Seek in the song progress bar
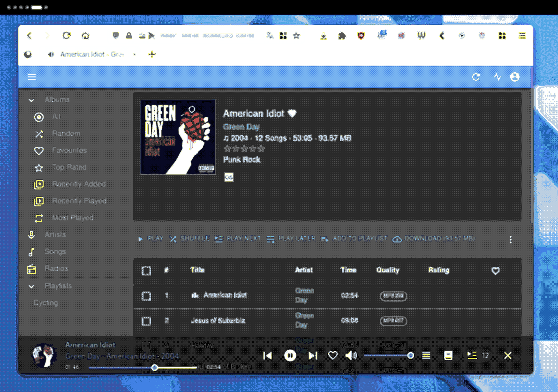This screenshot has width=558, height=392. pos(143,368)
